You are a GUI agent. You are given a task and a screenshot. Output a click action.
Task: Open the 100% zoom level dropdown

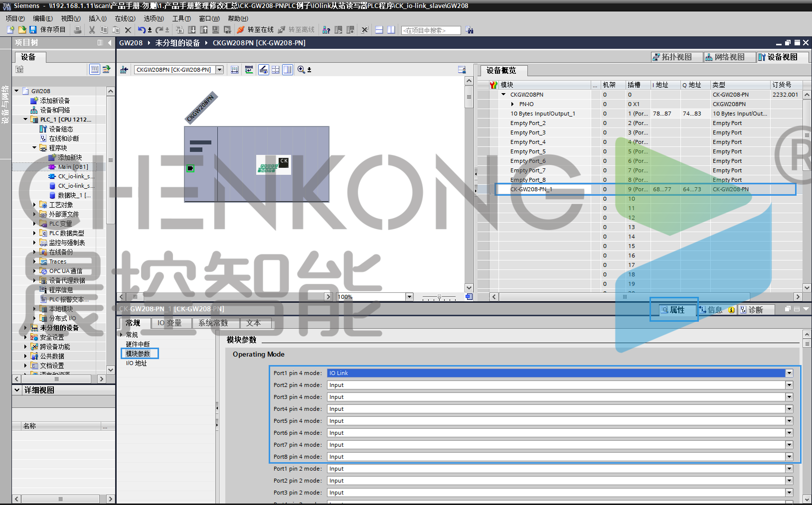[x=409, y=297]
